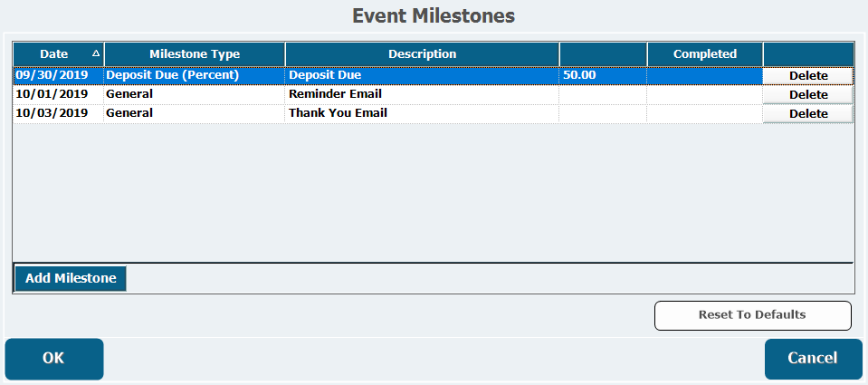
Task: Delete the Deposit Due milestone
Action: [x=807, y=76]
